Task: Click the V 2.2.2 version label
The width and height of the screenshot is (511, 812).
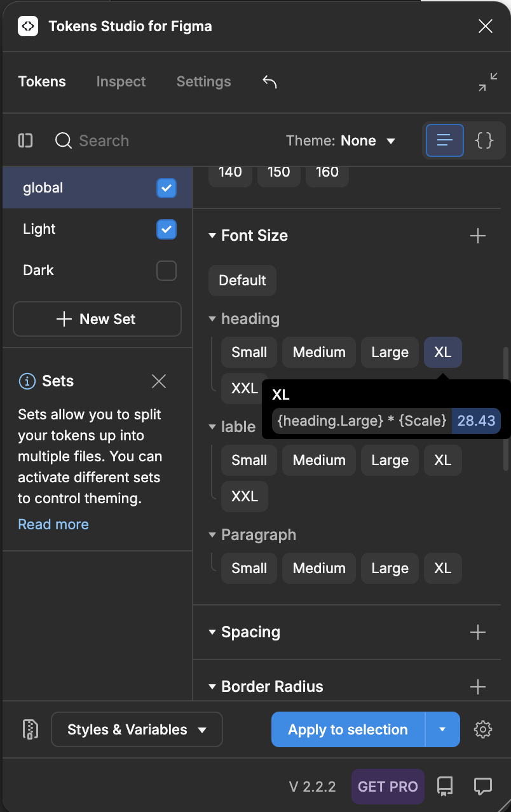Action: coord(312,787)
